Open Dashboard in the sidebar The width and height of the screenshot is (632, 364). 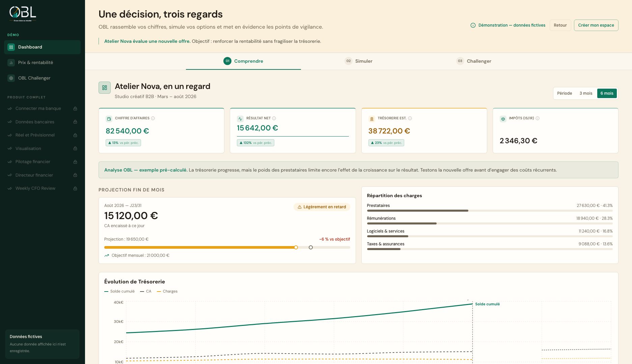tap(42, 47)
